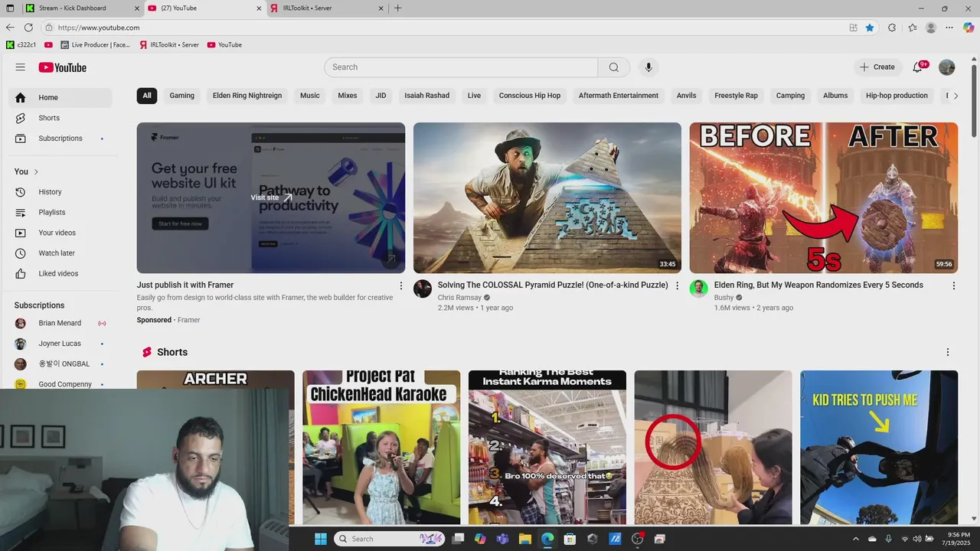The width and height of the screenshot is (980, 551).
Task: Open Subscriptions in the sidebar
Action: (x=61, y=139)
